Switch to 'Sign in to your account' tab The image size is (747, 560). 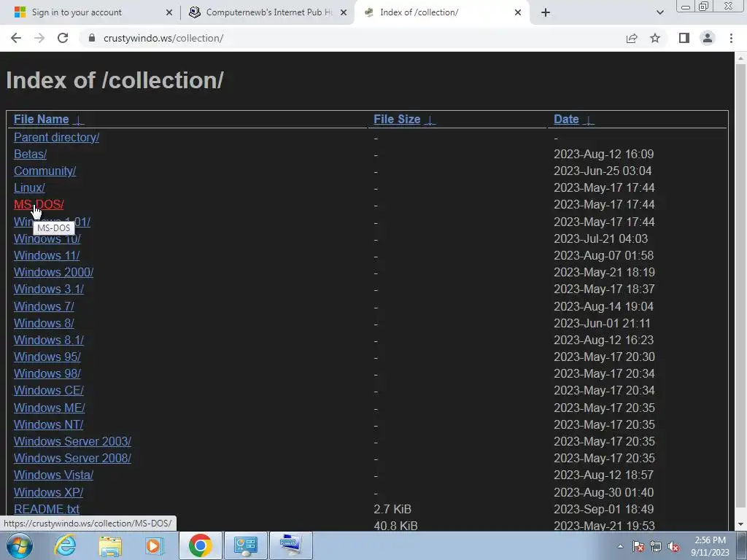(x=90, y=12)
